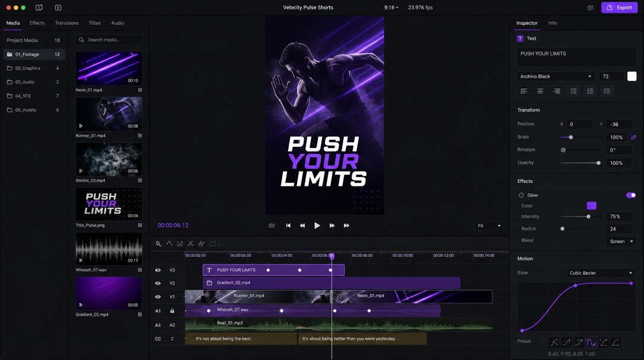Open the Screen blend mode dropdown
This screenshot has height=360, width=644.
point(621,241)
